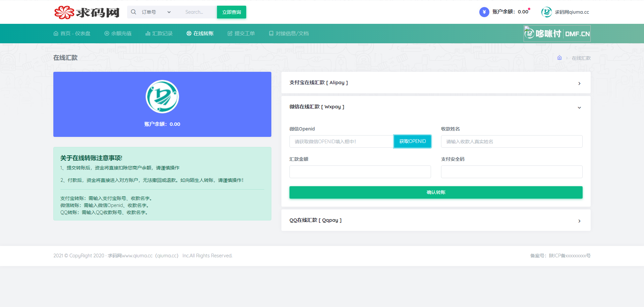Select the search magnifier icon
The width and height of the screenshot is (644, 307).
[133, 12]
